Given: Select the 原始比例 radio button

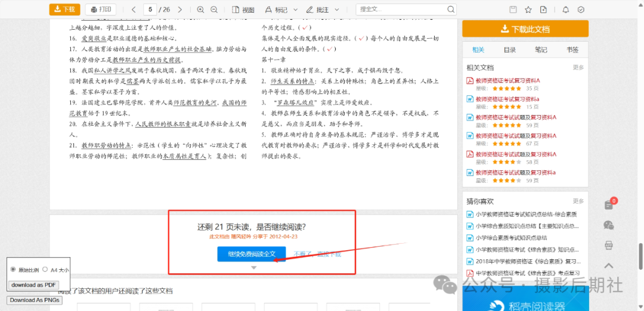Looking at the screenshot, I should [13, 269].
